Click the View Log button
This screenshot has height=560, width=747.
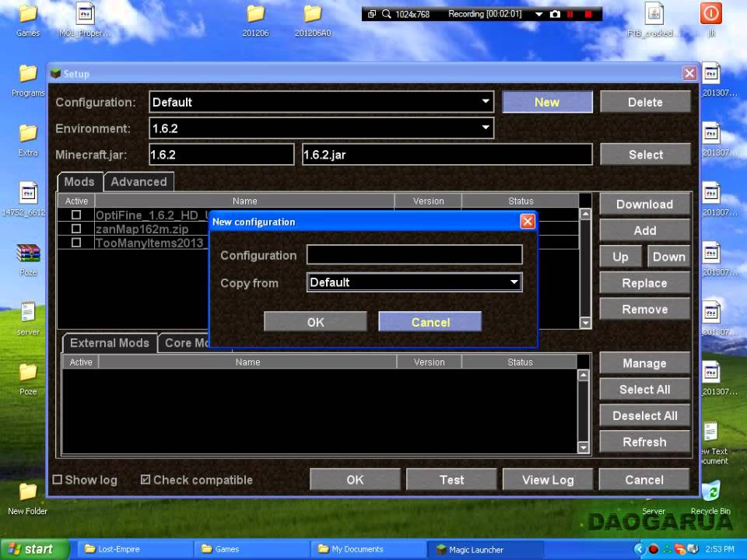tap(548, 480)
